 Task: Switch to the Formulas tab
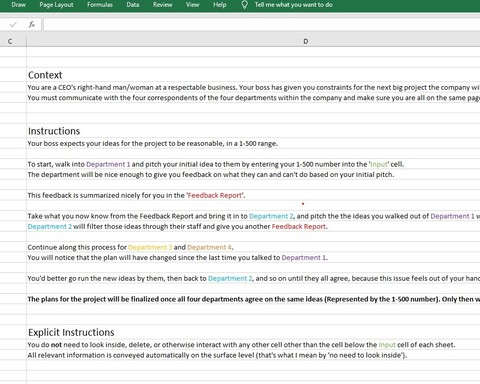[x=100, y=5]
